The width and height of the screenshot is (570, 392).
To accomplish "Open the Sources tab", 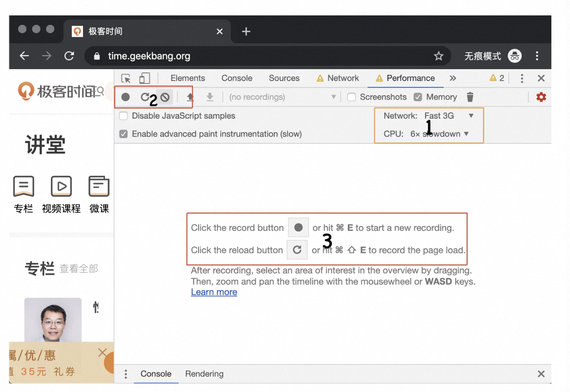I will tap(284, 78).
